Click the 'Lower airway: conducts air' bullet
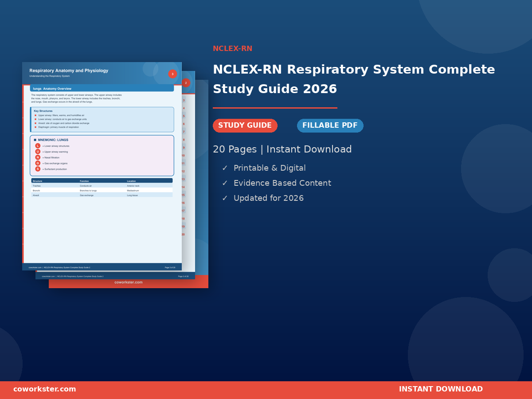532x399 pixels. [62, 119]
